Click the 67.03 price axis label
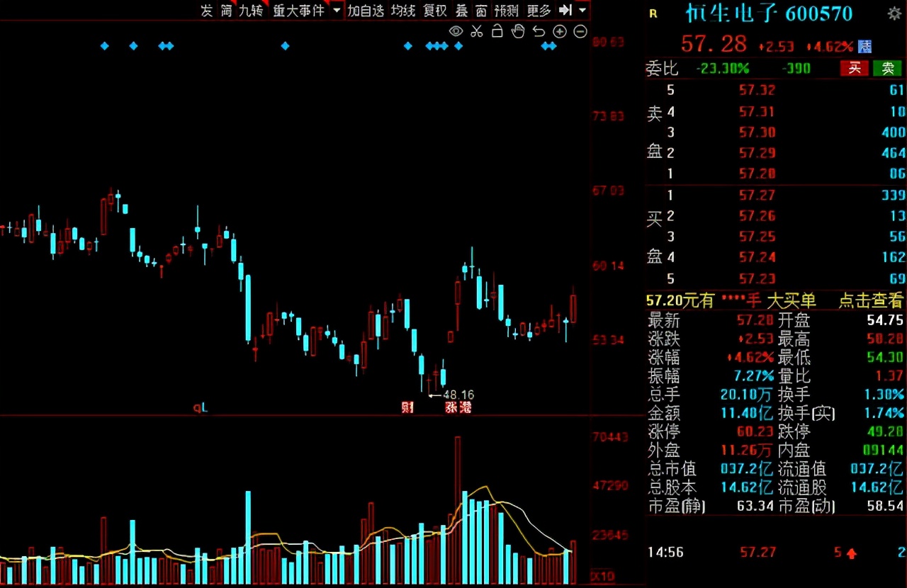 [608, 191]
